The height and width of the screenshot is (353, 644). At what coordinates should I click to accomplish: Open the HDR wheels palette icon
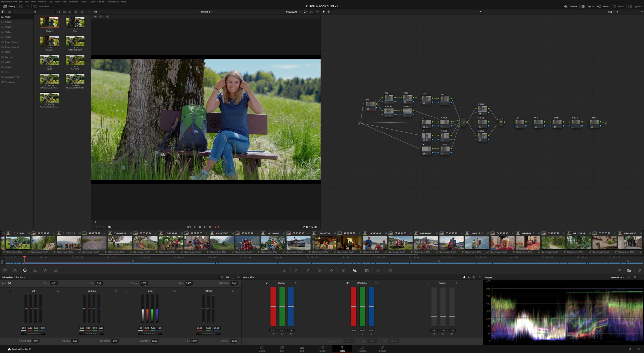[x=35, y=270]
